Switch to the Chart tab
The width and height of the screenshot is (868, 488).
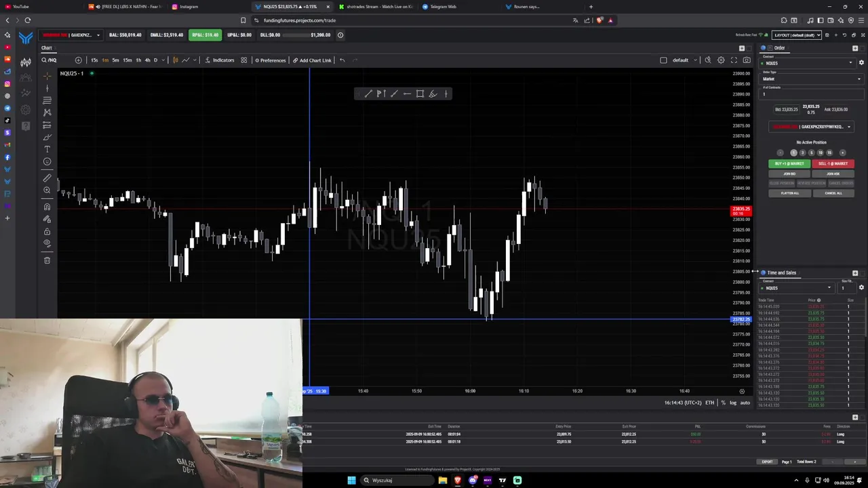[47, 48]
